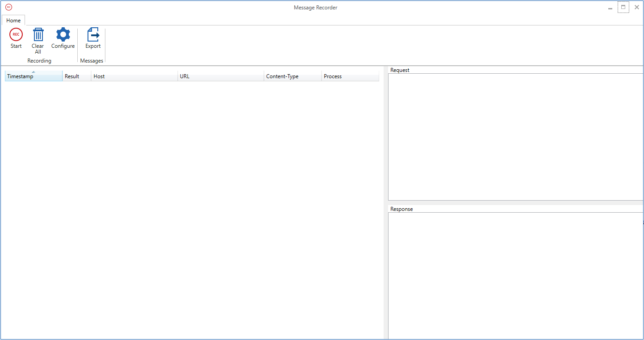Export the recorded messages
The height and width of the screenshot is (340, 644).
pyautogui.click(x=93, y=35)
